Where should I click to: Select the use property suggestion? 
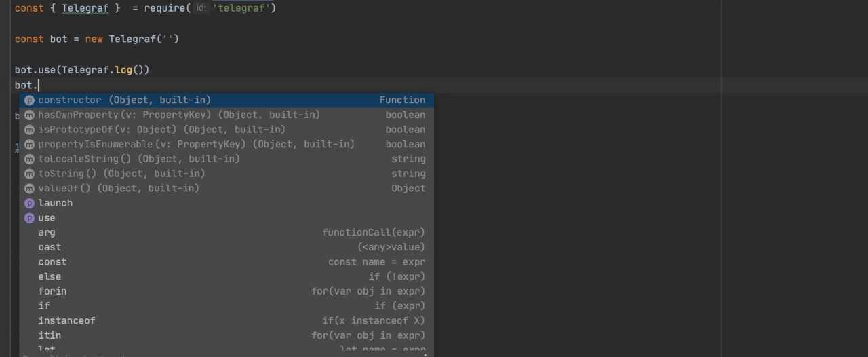click(226, 218)
